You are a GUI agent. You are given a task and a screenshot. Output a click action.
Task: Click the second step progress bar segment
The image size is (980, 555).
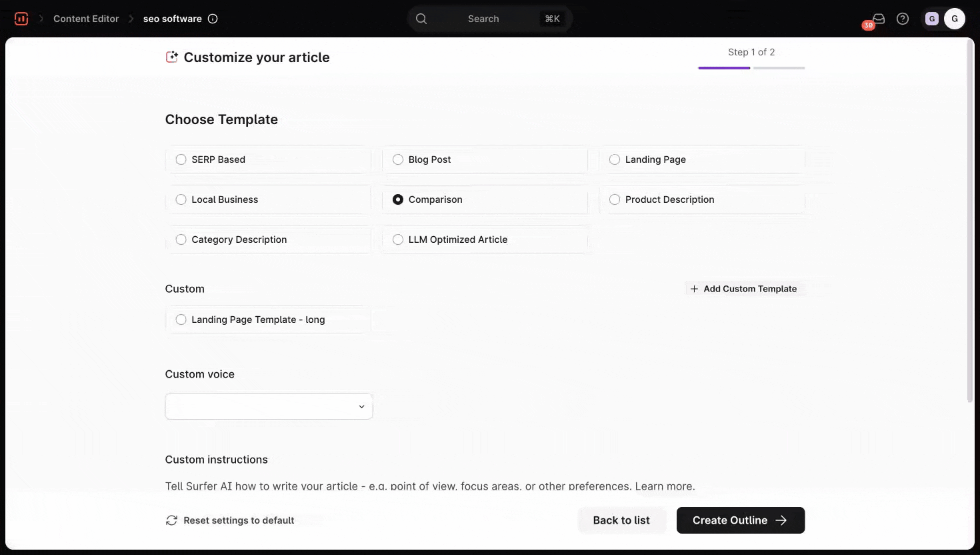pos(779,68)
